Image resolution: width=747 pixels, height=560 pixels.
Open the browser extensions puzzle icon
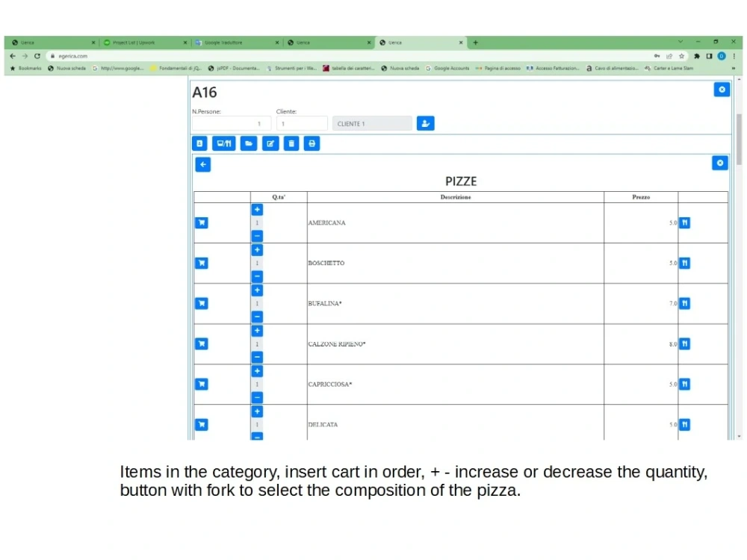[x=696, y=56]
